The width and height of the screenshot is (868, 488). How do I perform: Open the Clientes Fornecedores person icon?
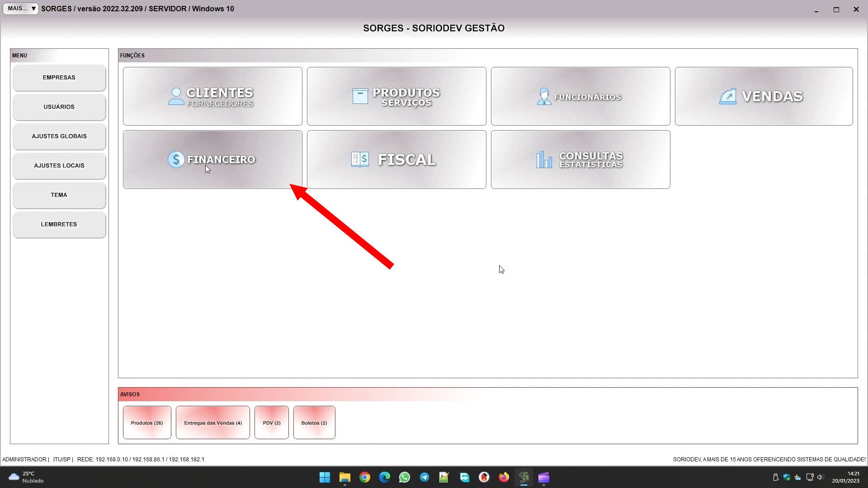click(x=176, y=96)
